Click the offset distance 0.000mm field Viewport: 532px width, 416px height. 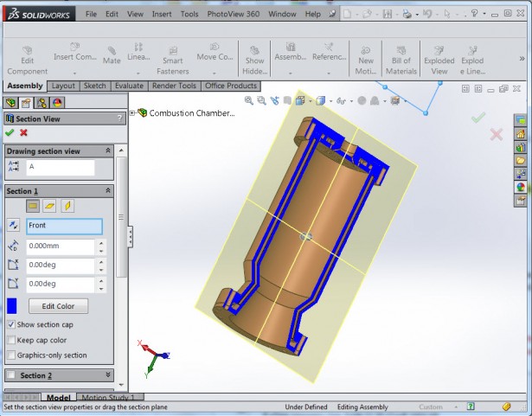click(x=60, y=246)
